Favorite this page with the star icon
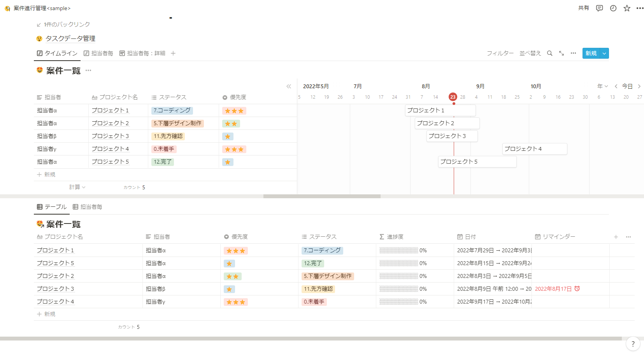This screenshot has width=644, height=358. [x=627, y=8]
